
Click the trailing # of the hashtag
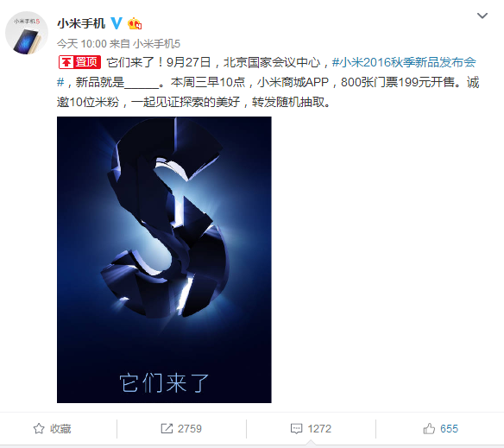click(60, 82)
